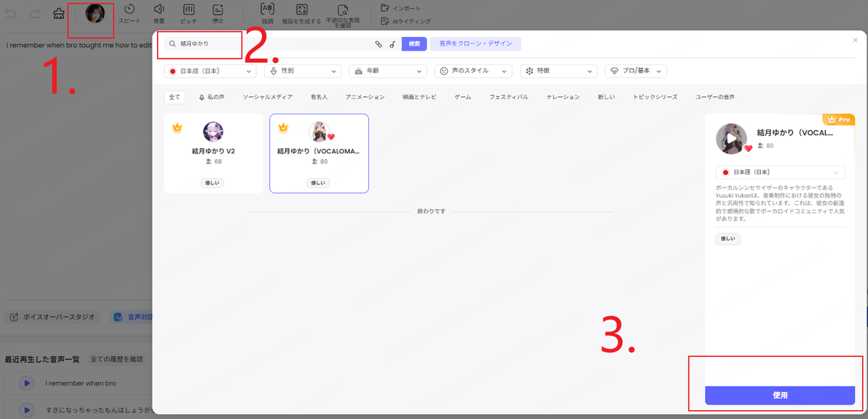Select the ゲーム category tab
Screen dimensions: 868x419
pos(463,97)
